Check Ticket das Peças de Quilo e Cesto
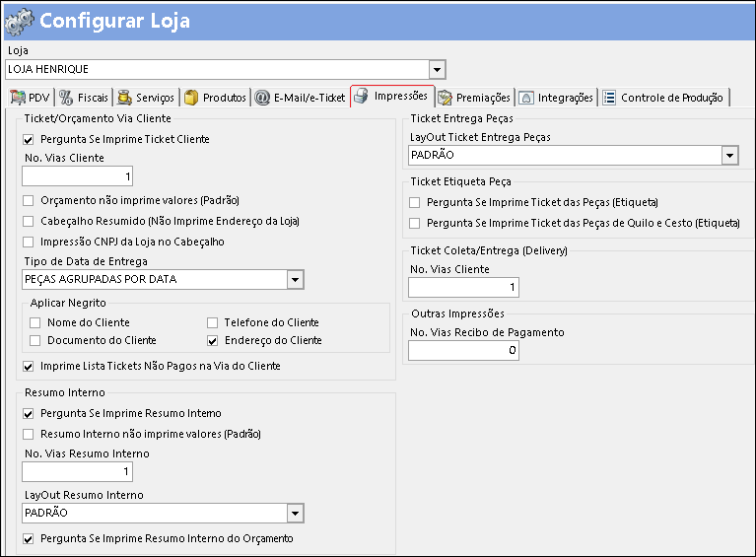The height and width of the screenshot is (557, 756). pos(415,223)
